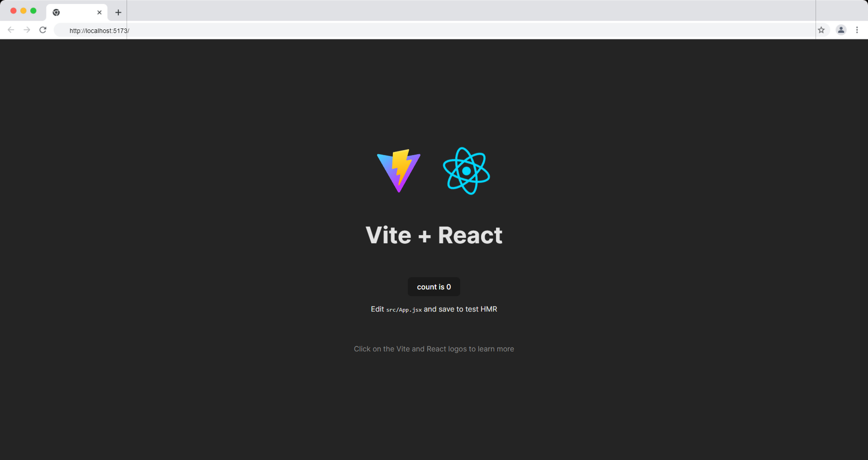Close the current browser tab
Viewport: 868px width, 460px height.
(99, 12)
